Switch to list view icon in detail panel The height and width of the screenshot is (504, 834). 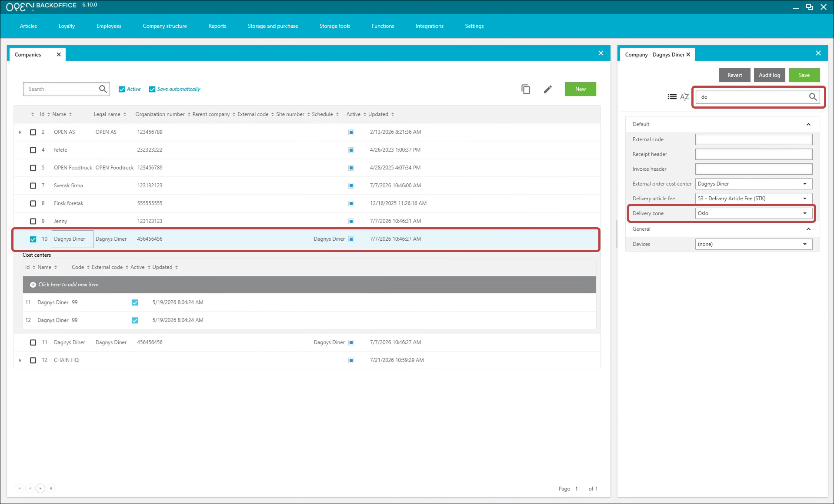coord(672,97)
